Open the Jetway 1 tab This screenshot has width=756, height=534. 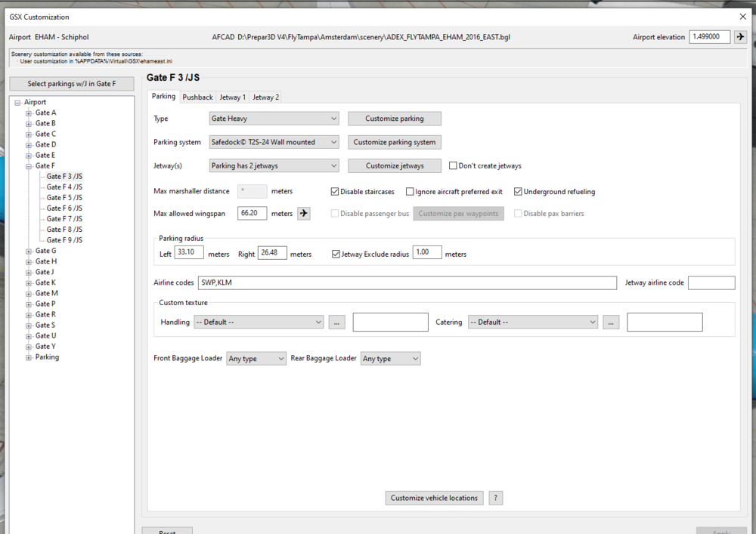pyautogui.click(x=232, y=97)
